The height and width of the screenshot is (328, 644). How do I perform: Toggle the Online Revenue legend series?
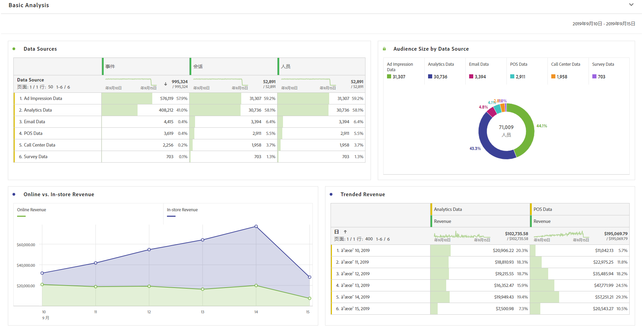point(31,210)
